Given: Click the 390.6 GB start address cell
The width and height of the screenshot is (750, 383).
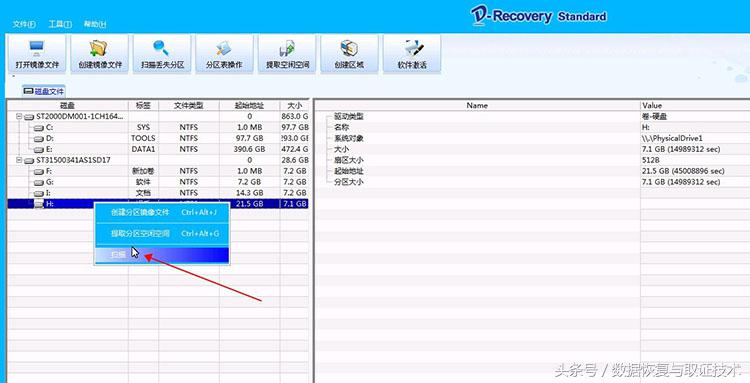Looking at the screenshot, I should [249, 149].
